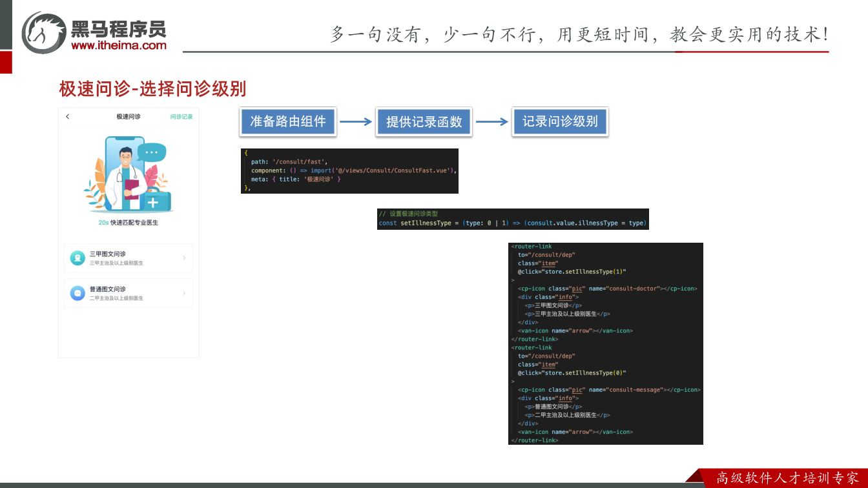Click the component import ConsultFast.vue code line
Viewport: 868px width, 488px height.
(x=354, y=170)
